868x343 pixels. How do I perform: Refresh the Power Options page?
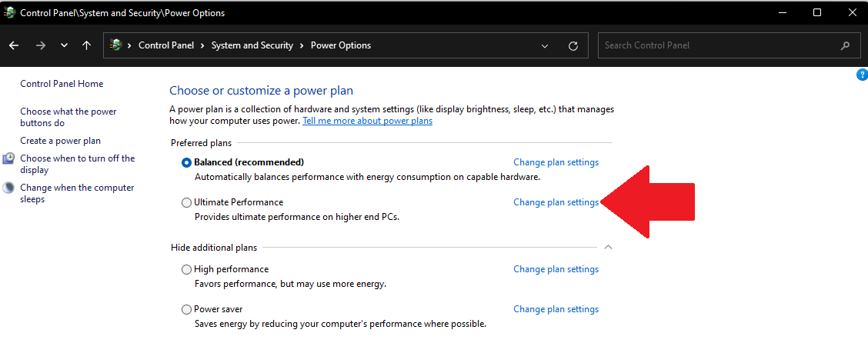[x=573, y=45]
